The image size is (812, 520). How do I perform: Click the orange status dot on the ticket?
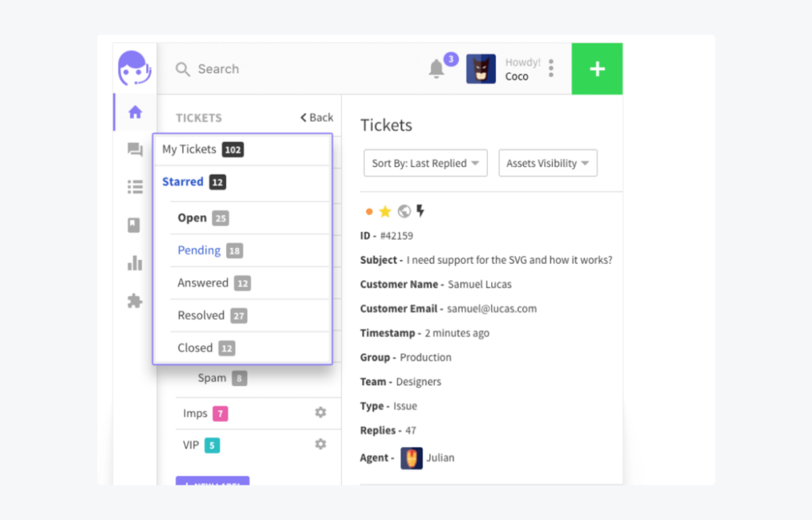tap(369, 211)
